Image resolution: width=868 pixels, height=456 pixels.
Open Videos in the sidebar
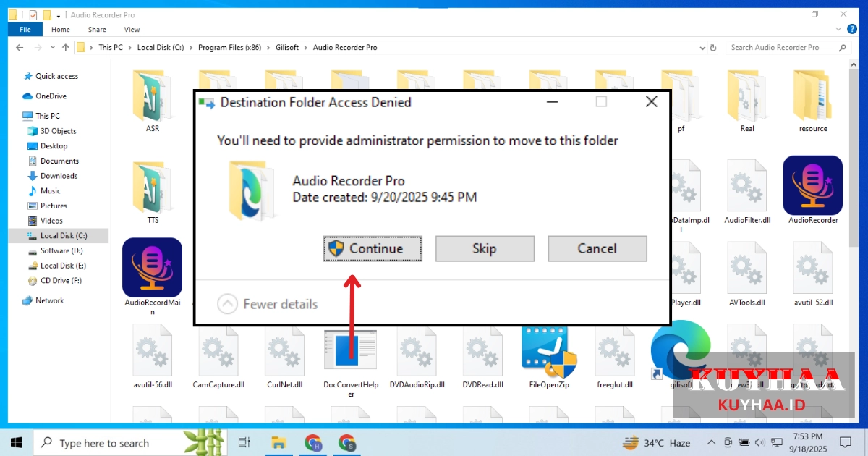tap(51, 221)
